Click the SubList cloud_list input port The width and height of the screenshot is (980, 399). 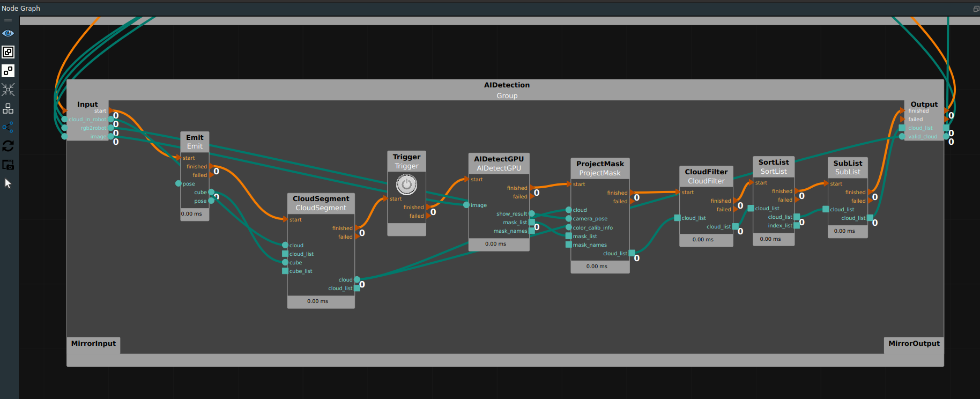(x=826, y=209)
